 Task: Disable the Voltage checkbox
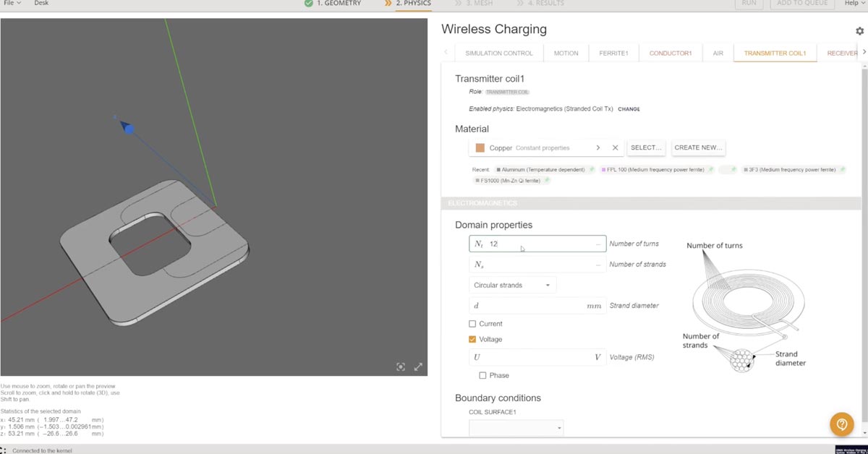coord(472,338)
